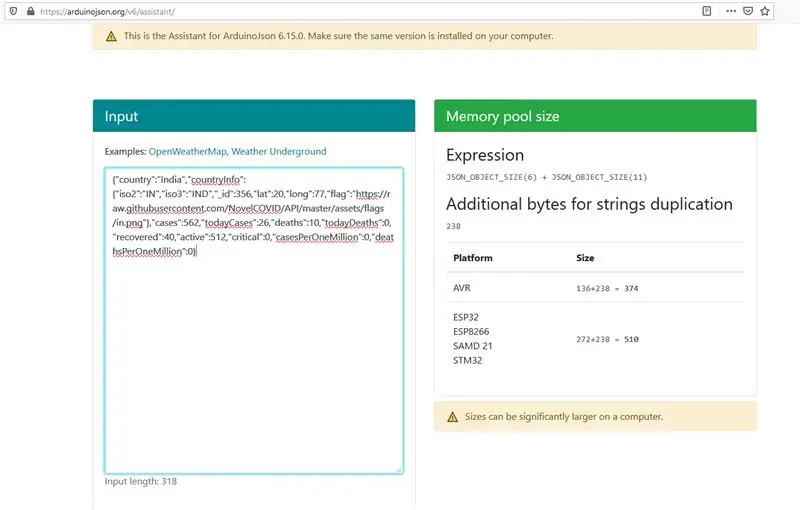Click the textarea resize handle corner

[x=398, y=469]
